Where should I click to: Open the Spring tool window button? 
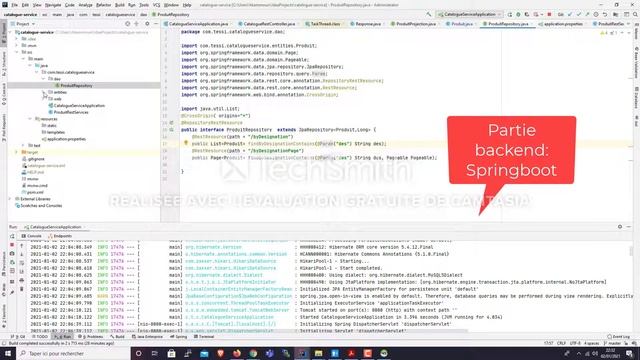178,337
